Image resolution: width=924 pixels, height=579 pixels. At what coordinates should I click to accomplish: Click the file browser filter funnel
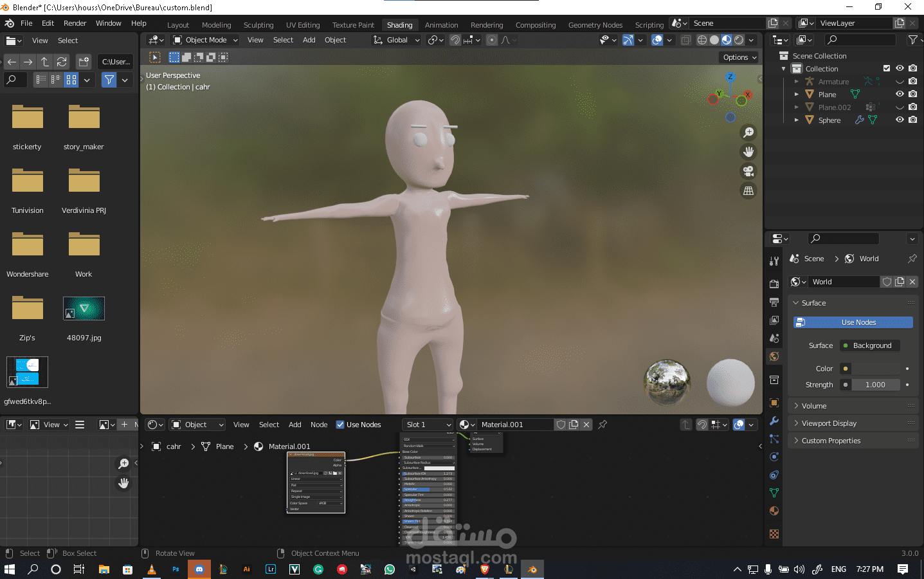(109, 80)
